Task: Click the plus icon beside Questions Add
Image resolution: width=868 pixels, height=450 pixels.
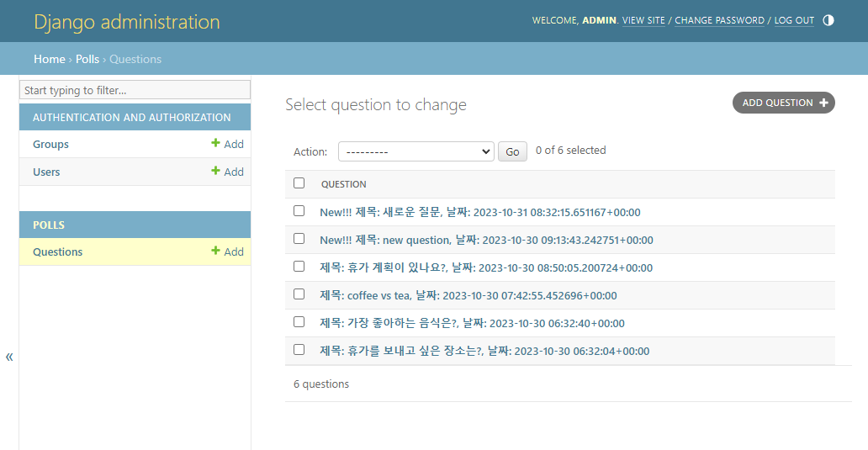Action: click(x=215, y=251)
